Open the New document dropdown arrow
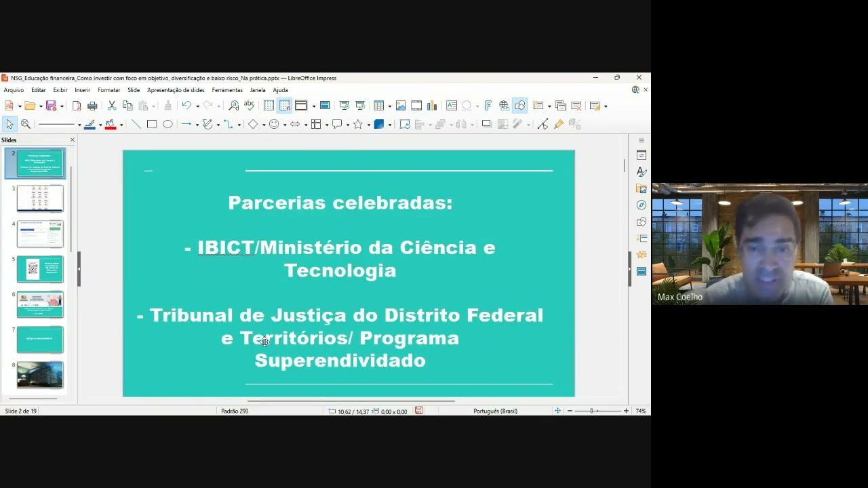The height and width of the screenshot is (488, 868). click(x=20, y=106)
